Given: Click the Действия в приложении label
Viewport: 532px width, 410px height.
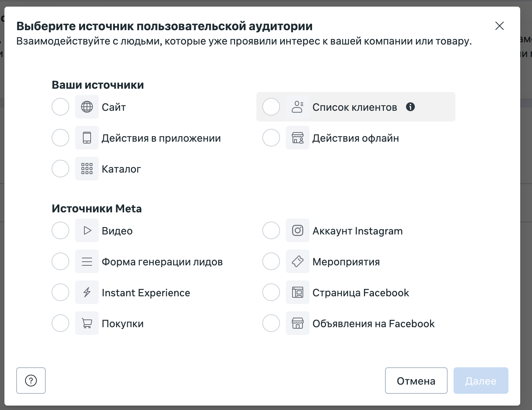Looking at the screenshot, I should pyautogui.click(x=161, y=138).
